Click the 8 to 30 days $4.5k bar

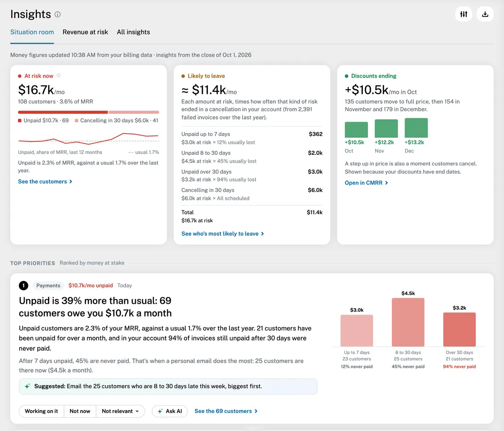click(x=408, y=322)
